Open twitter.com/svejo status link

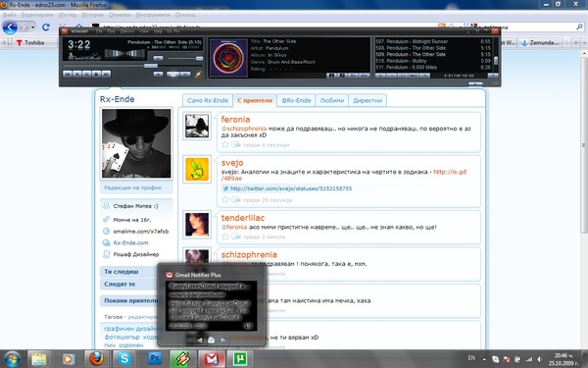point(291,188)
